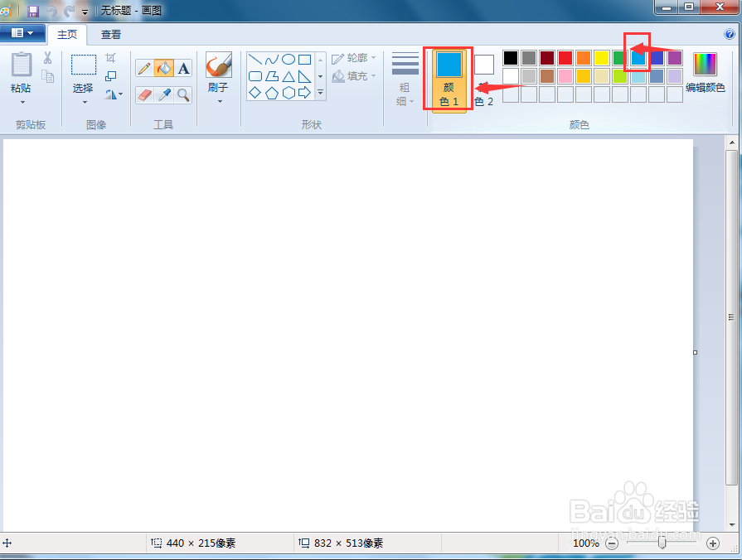Select the Text tool
Image resolution: width=742 pixels, height=560 pixels.
click(x=183, y=69)
